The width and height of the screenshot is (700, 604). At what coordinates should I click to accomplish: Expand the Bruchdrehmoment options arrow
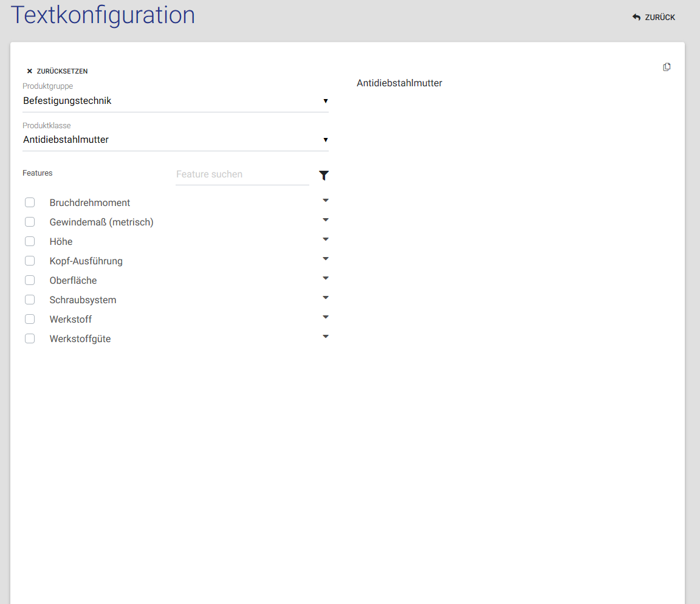[x=325, y=201]
